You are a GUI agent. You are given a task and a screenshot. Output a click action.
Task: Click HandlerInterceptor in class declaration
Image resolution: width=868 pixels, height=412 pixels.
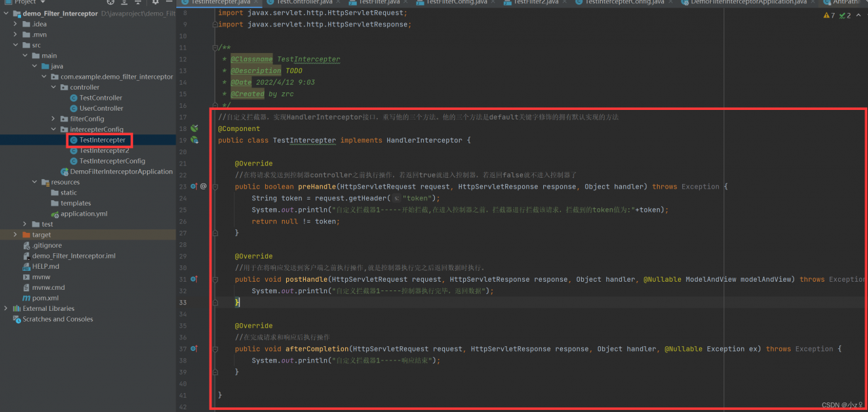[x=424, y=140]
